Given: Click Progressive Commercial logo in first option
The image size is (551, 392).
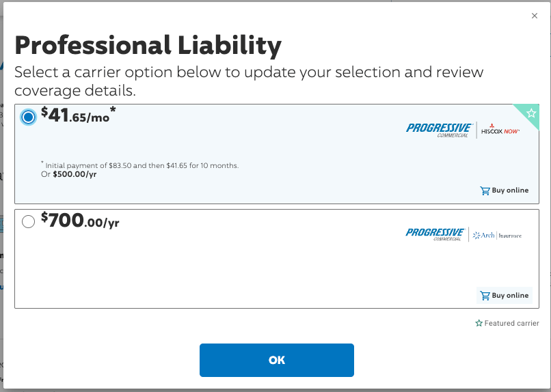Looking at the screenshot, I should (x=440, y=130).
